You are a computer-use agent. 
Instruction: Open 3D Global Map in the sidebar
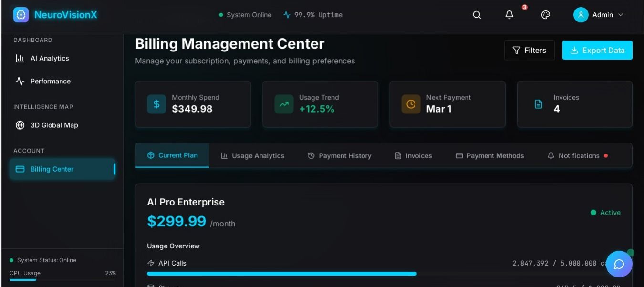54,125
